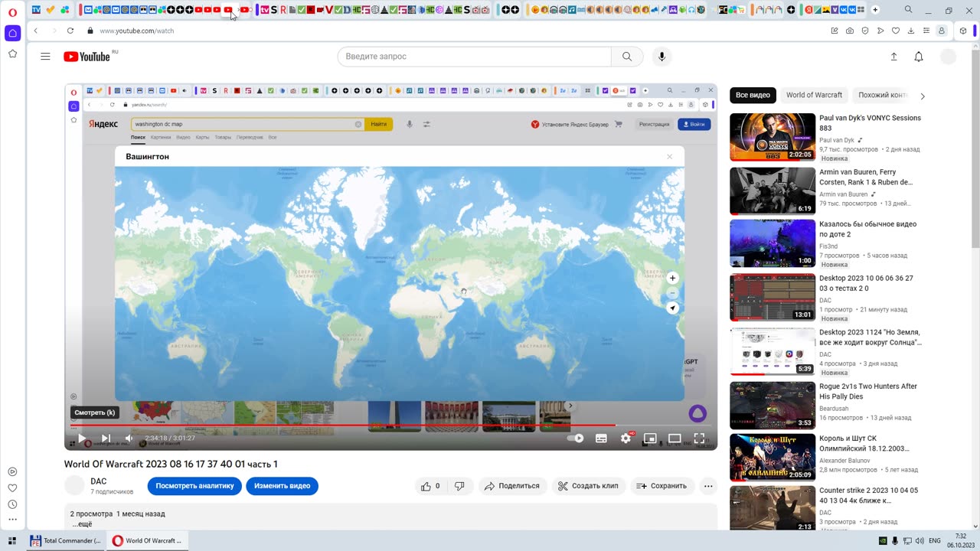Go to the YouTube home logo
The height and width of the screenshot is (551, 980).
pos(87,57)
